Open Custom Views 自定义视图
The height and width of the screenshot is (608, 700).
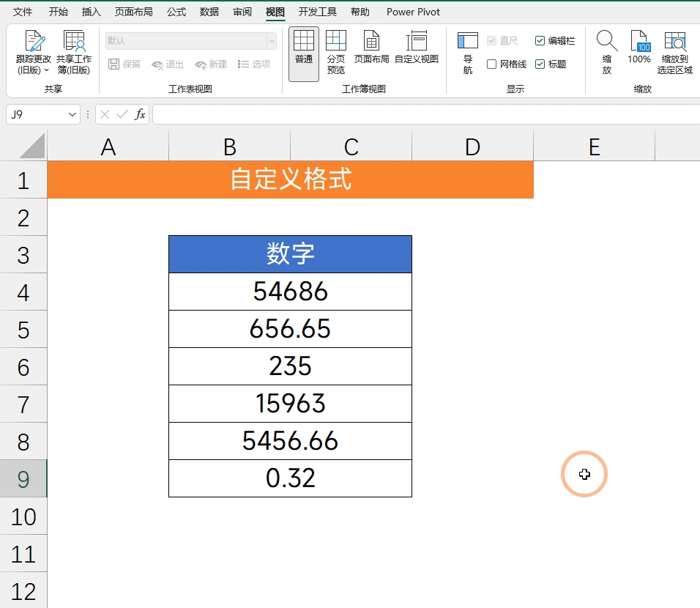click(x=417, y=48)
